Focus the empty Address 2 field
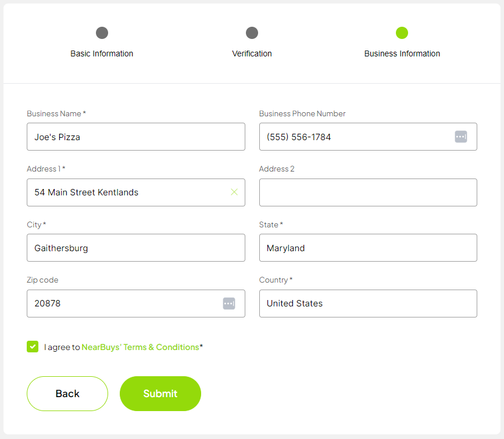This screenshot has height=439, width=504. pos(367,192)
